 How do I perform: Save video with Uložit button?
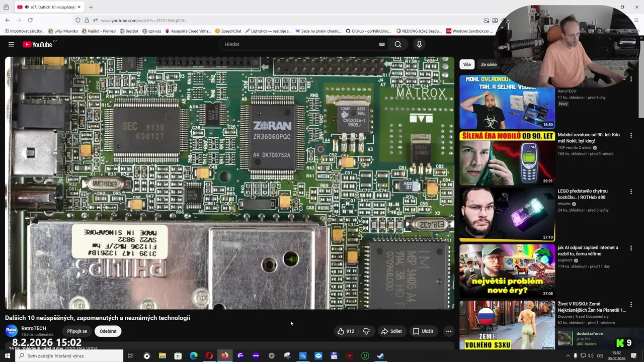click(x=423, y=331)
